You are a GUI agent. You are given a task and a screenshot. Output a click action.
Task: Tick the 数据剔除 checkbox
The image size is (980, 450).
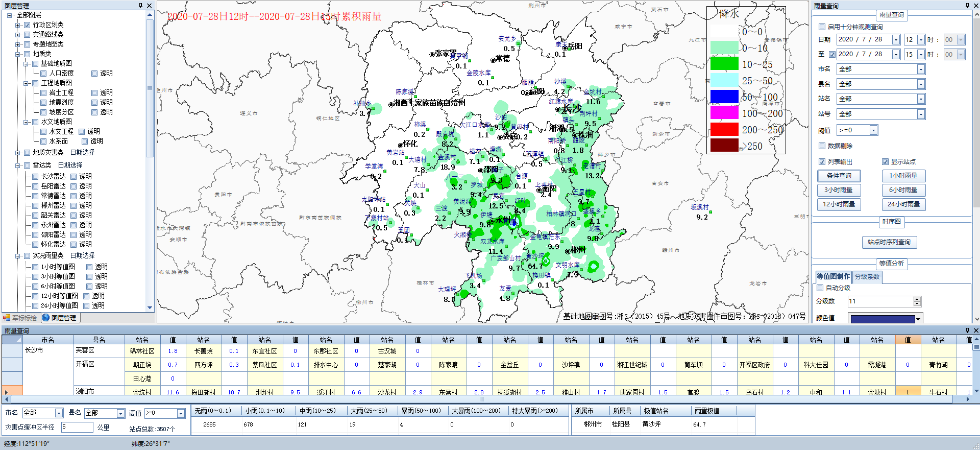tap(822, 146)
